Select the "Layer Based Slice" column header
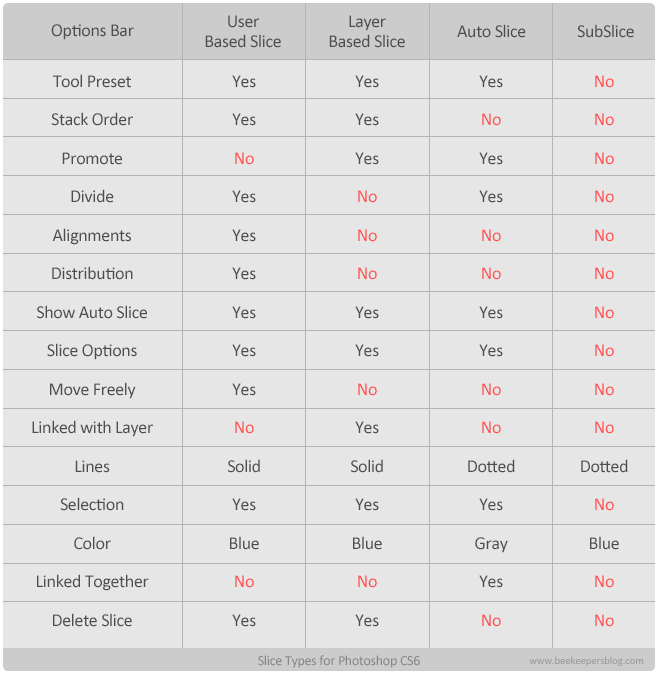This screenshot has width=658, height=674. coord(367,32)
